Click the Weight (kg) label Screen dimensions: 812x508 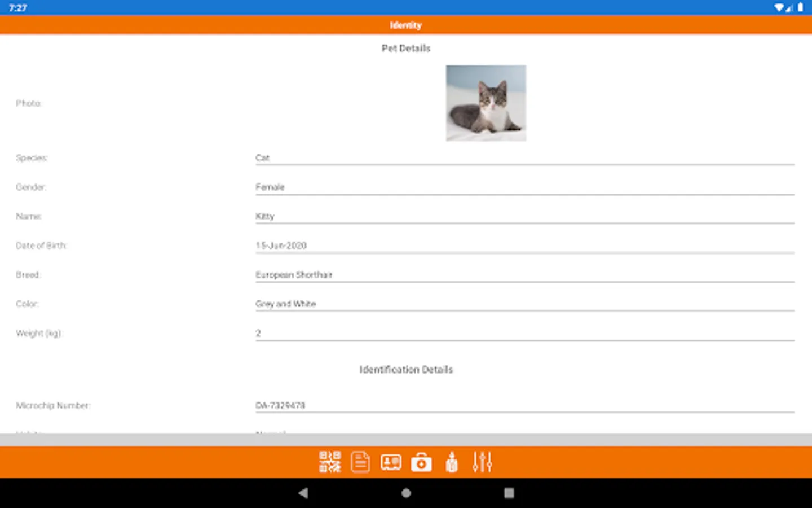[x=39, y=334]
